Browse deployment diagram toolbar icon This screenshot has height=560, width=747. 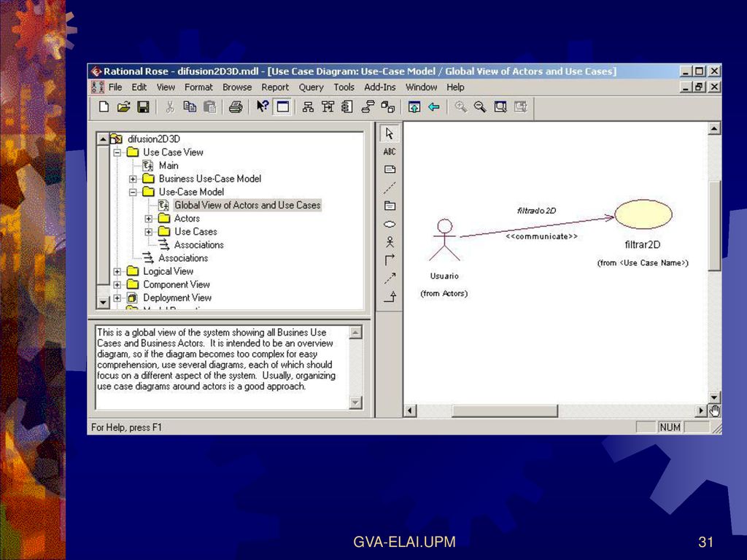click(388, 107)
